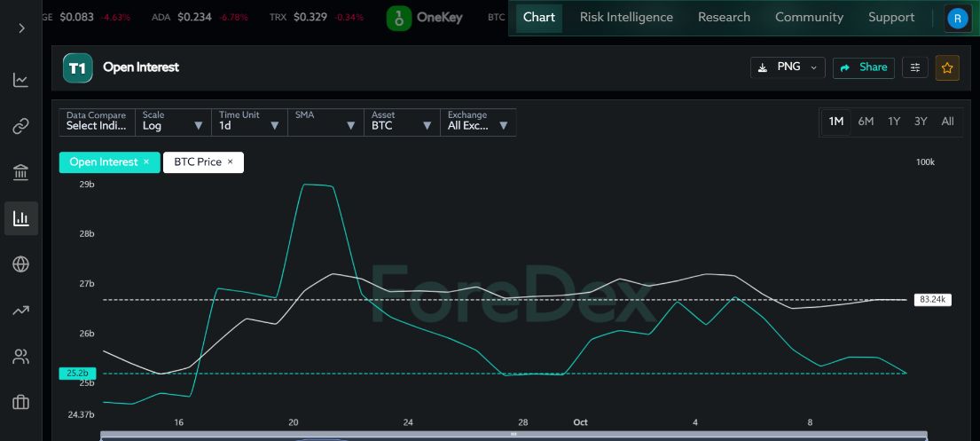Select the 6M time range
Viewport: 980px width, 441px height.
866,122
